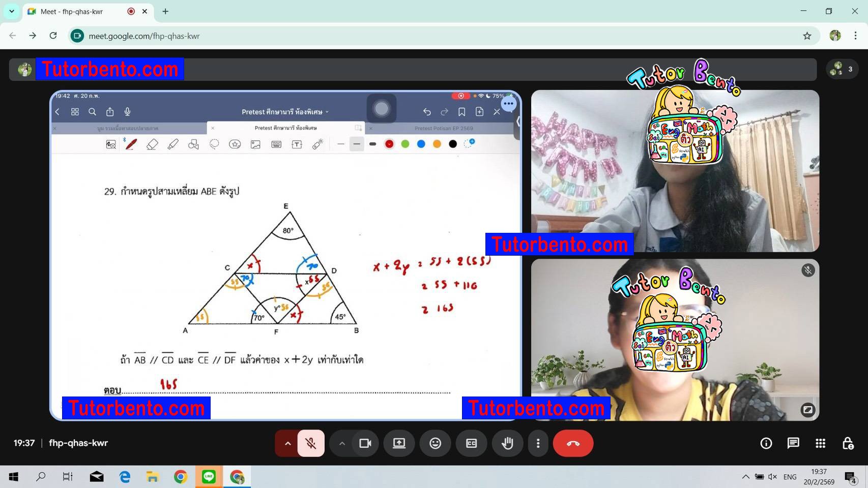Viewport: 868px width, 488px height.
Task: Select the highlighter tool
Action: (172, 144)
